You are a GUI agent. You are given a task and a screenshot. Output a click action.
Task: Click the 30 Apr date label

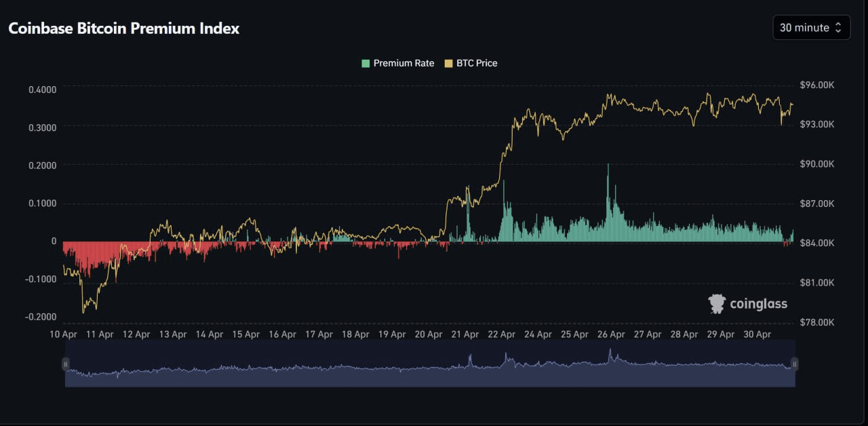coord(758,334)
